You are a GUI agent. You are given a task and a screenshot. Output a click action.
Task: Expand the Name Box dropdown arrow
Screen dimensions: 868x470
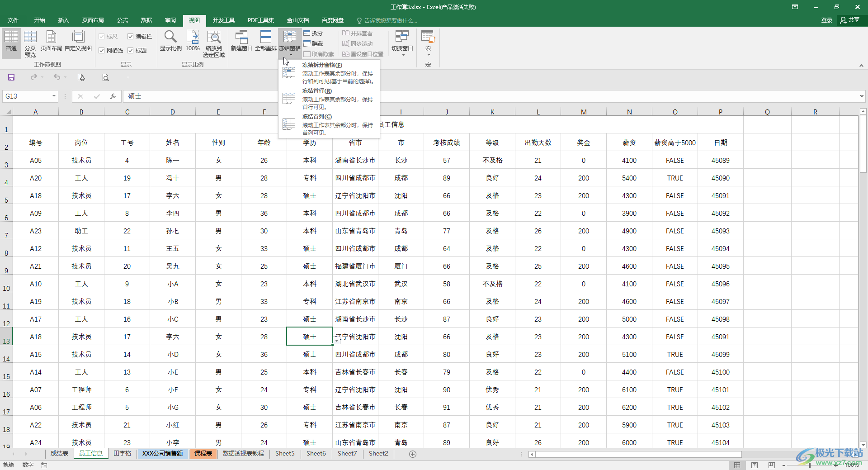(x=54, y=96)
